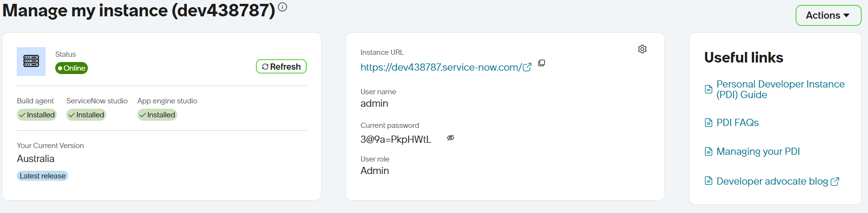Click the document icon beside Developer advocate blog
The width and height of the screenshot is (868, 213).
[709, 181]
